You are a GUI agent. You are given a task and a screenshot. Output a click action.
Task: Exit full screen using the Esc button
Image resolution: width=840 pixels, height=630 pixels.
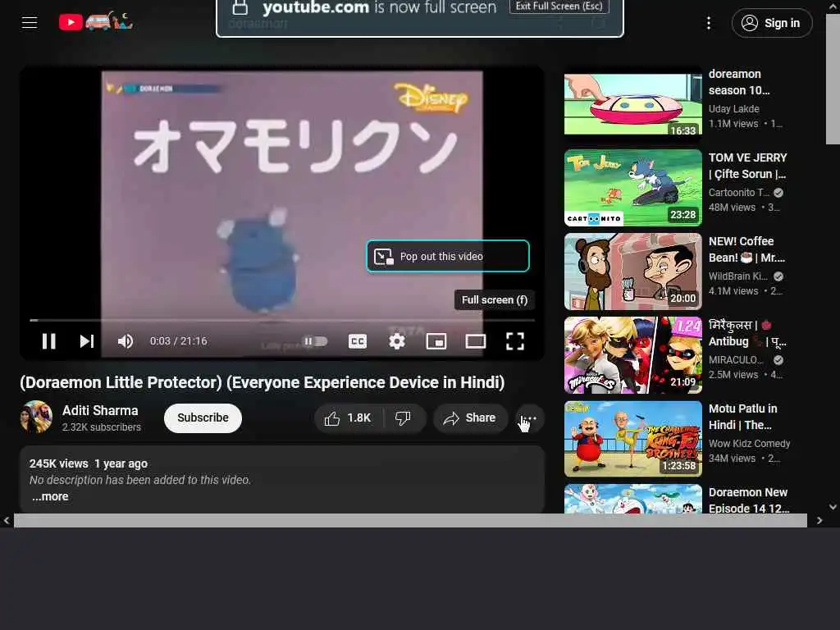tap(559, 6)
